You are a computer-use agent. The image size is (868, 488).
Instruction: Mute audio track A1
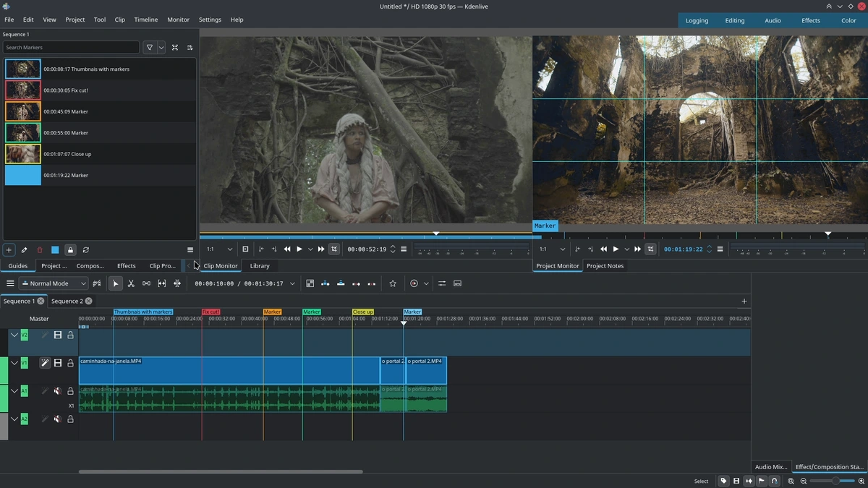pyautogui.click(x=56, y=390)
